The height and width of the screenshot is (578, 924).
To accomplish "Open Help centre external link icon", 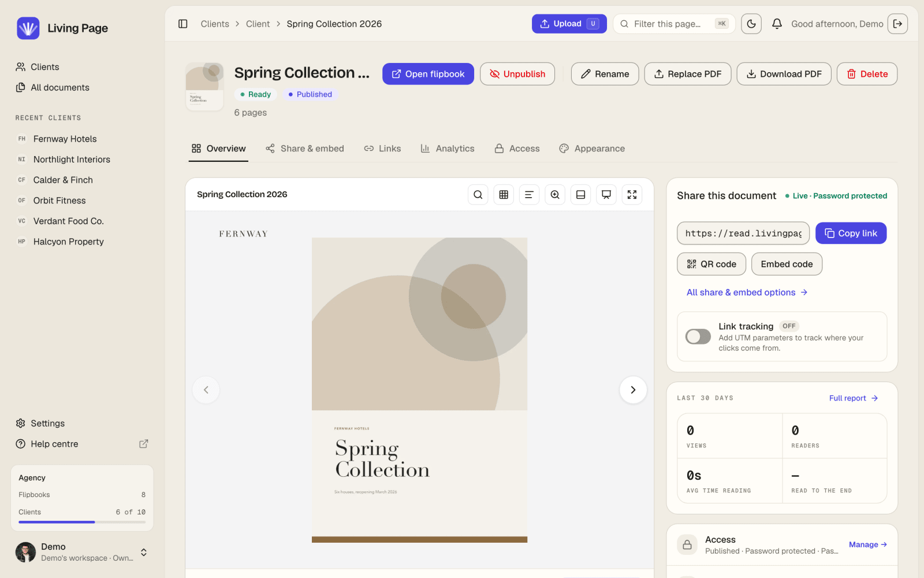I will 144,444.
